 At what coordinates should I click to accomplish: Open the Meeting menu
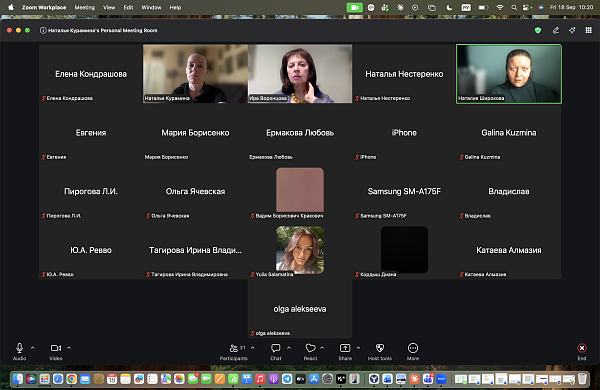pos(85,7)
